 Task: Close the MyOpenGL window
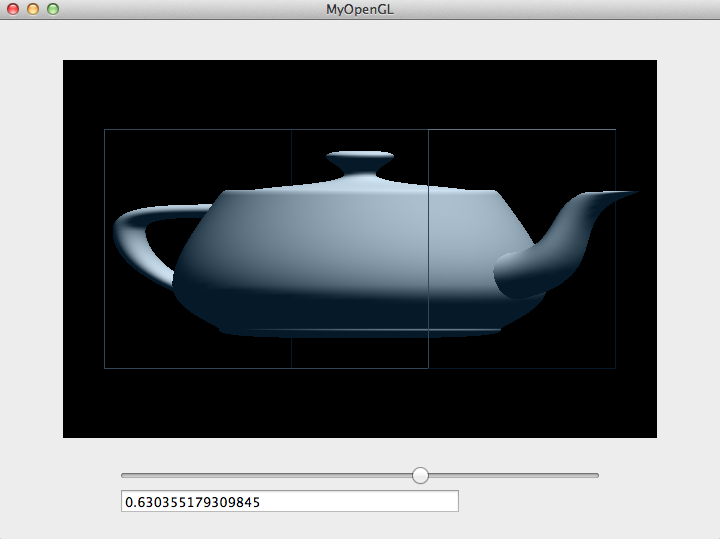point(13,9)
